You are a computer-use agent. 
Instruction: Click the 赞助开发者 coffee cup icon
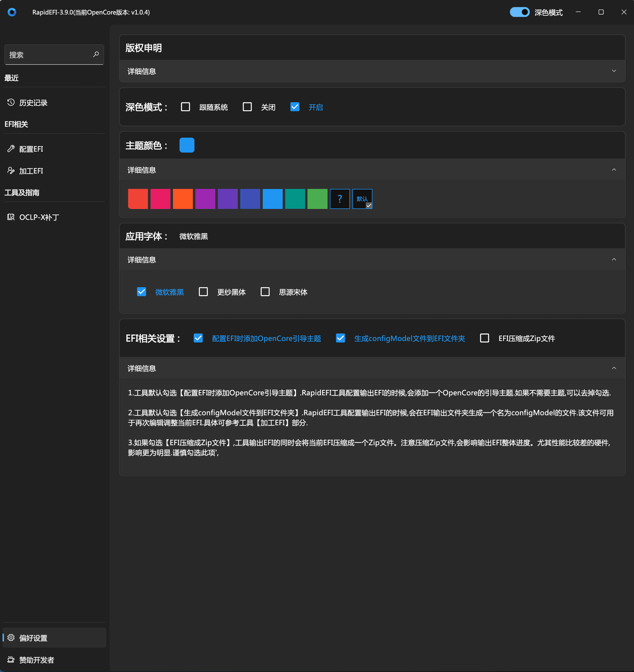(11, 659)
